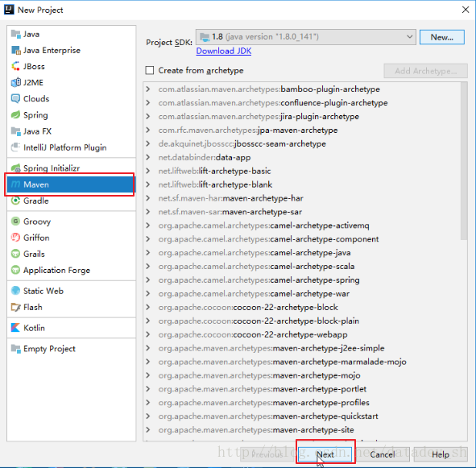Viewport: 476px width, 468px height.
Task: Select the Kotlin project type label
Action: pos(34,328)
